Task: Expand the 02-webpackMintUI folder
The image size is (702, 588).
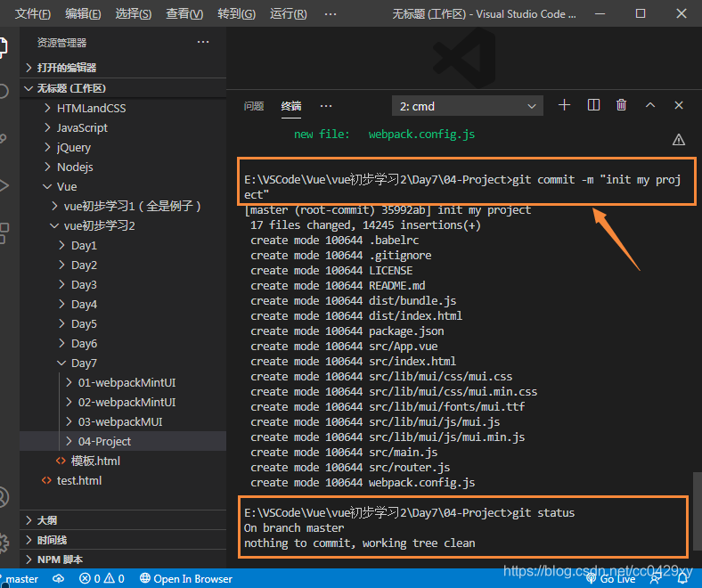Action: point(123,402)
